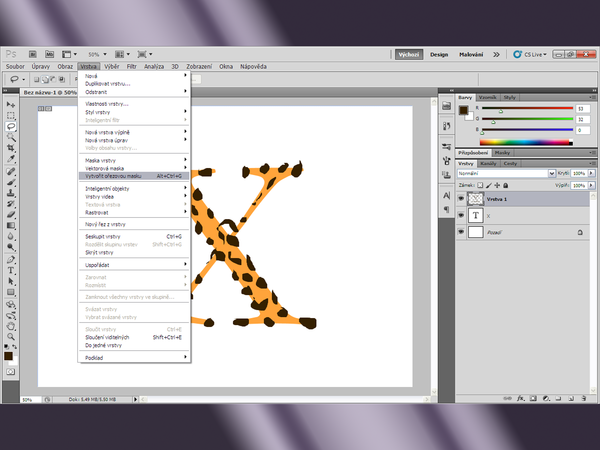Toggle visibility of the text layer X

pyautogui.click(x=461, y=215)
